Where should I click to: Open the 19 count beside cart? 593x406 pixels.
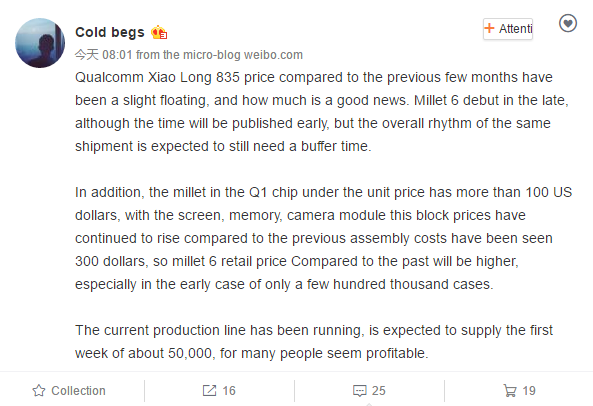tap(529, 391)
